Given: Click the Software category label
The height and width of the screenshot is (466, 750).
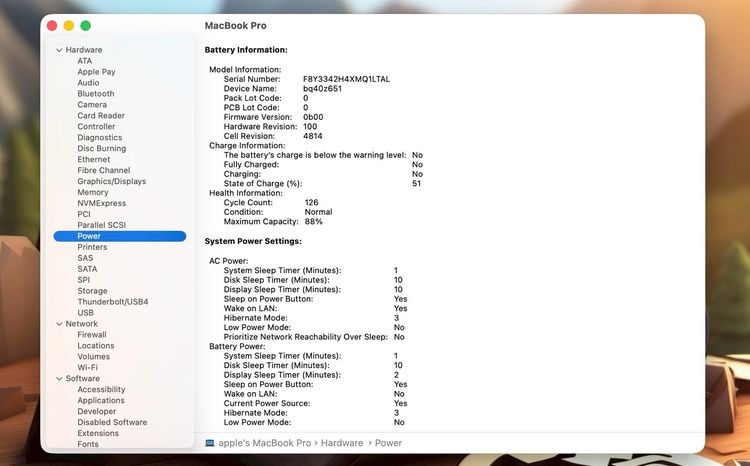Looking at the screenshot, I should click(x=82, y=378).
